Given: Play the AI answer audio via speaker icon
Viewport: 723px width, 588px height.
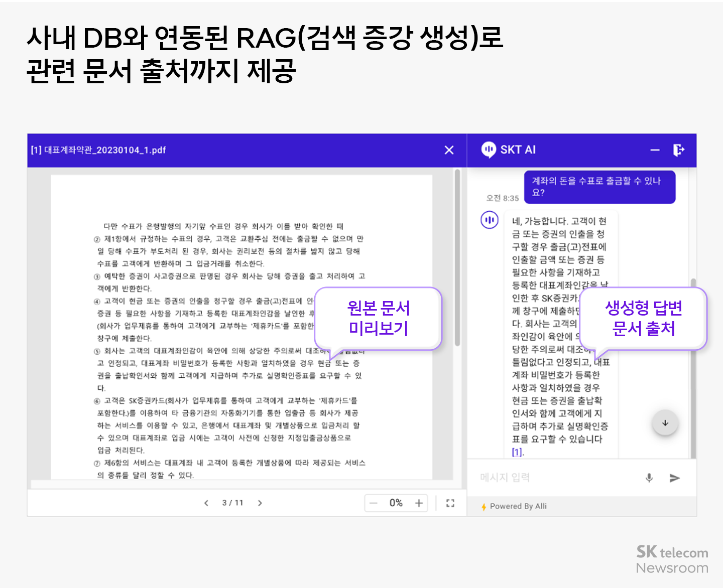Looking at the screenshot, I should tap(489, 220).
